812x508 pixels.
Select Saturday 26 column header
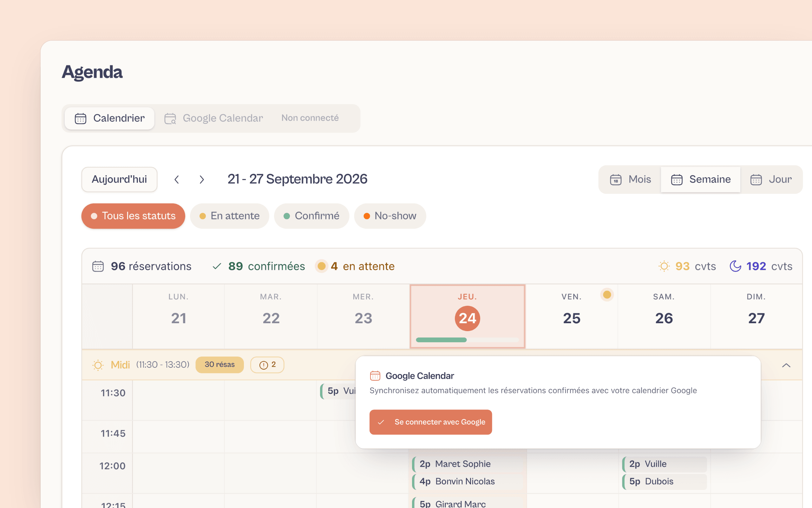point(664,316)
